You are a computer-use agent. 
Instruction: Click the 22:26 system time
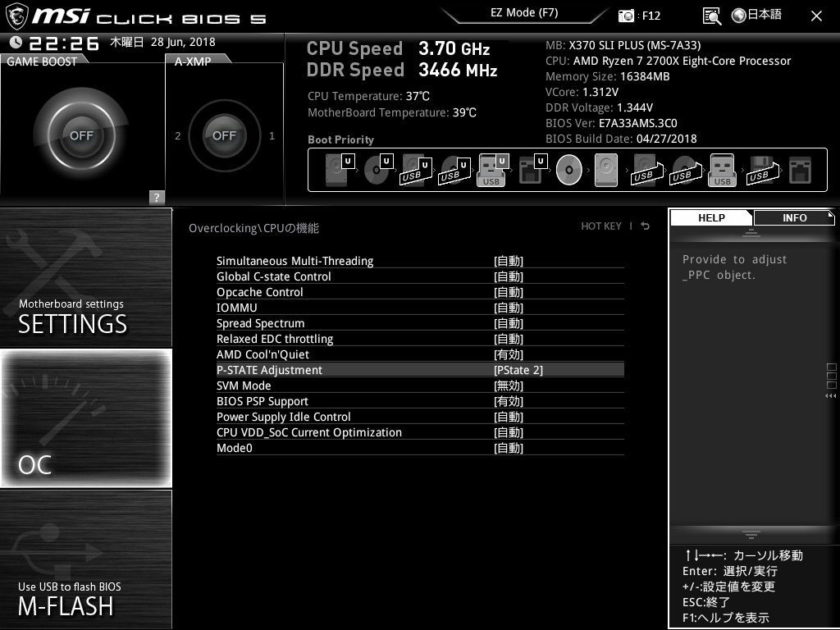[64, 43]
